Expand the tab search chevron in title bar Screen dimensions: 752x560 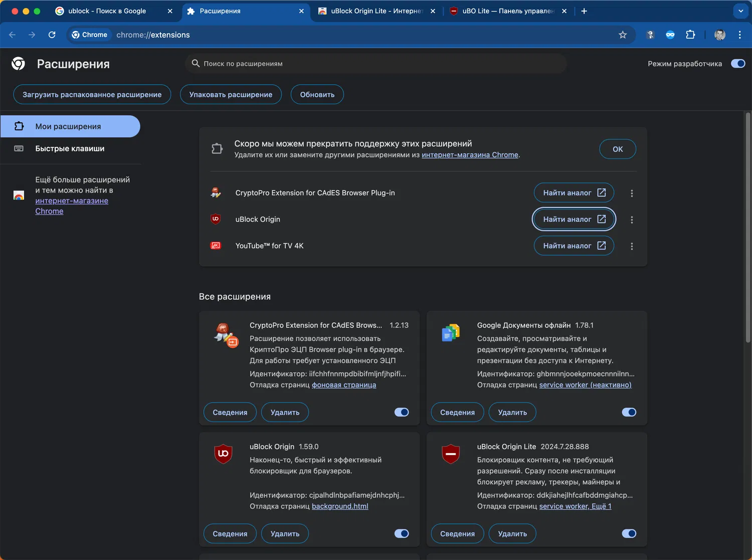click(740, 11)
